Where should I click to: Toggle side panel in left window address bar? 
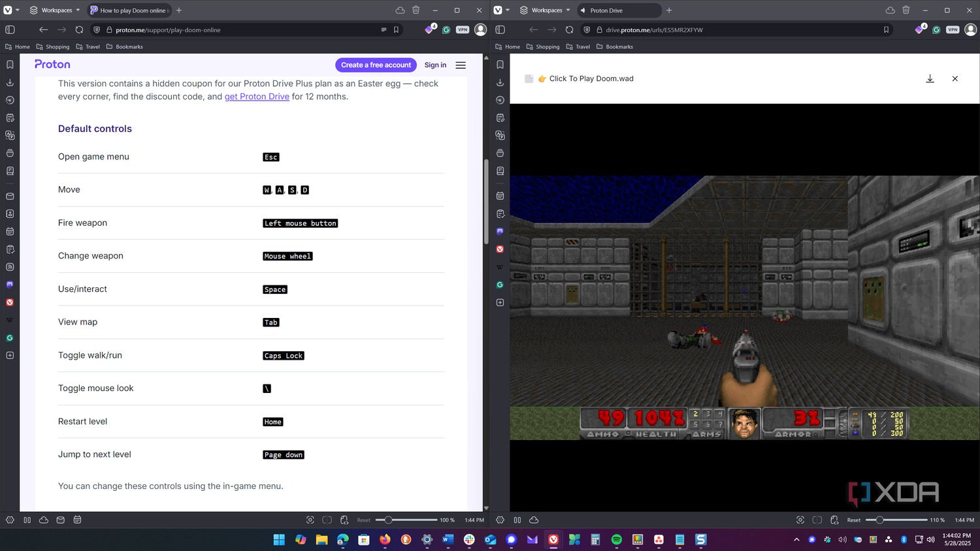coord(10,29)
